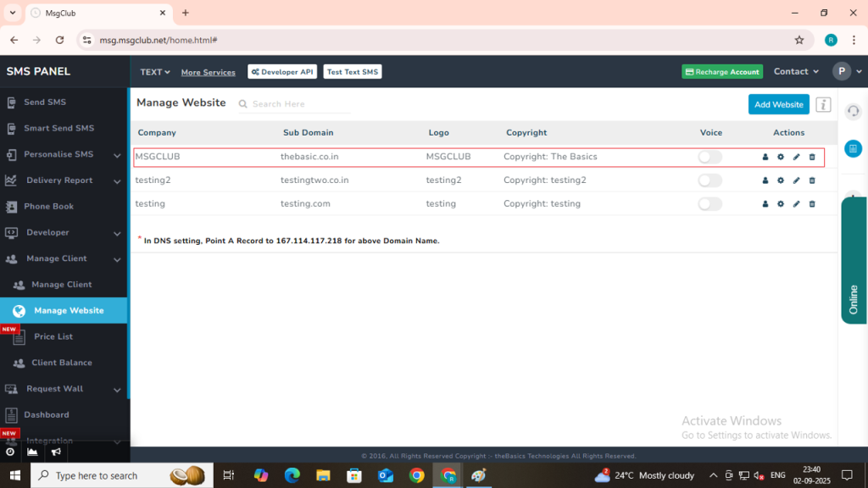Delete the MSGCLUB website entry
868x488 pixels.
coord(812,157)
